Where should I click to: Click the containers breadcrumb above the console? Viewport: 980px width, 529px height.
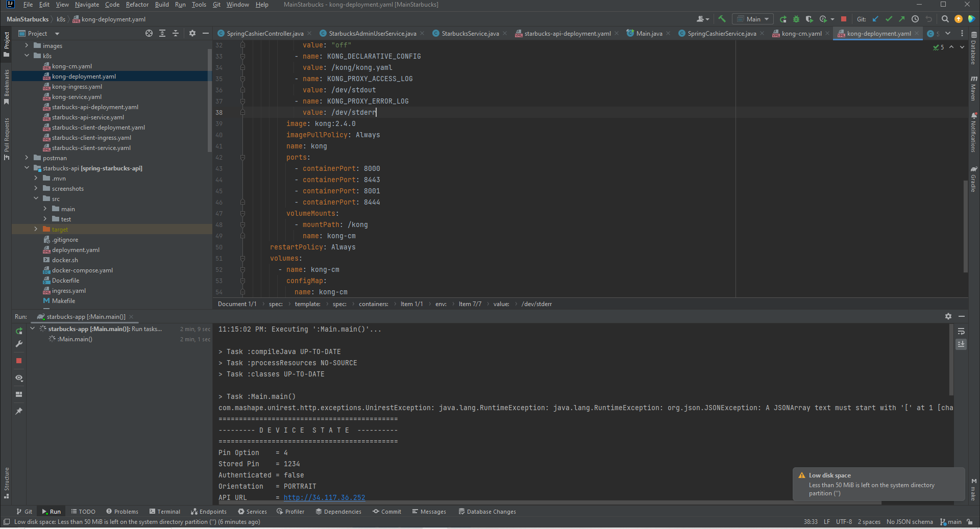click(374, 304)
